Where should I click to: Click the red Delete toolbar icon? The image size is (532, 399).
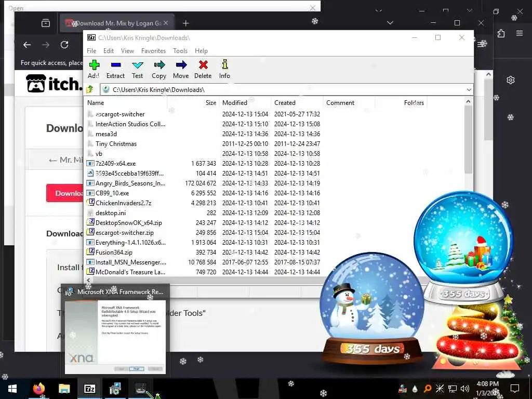(x=203, y=69)
